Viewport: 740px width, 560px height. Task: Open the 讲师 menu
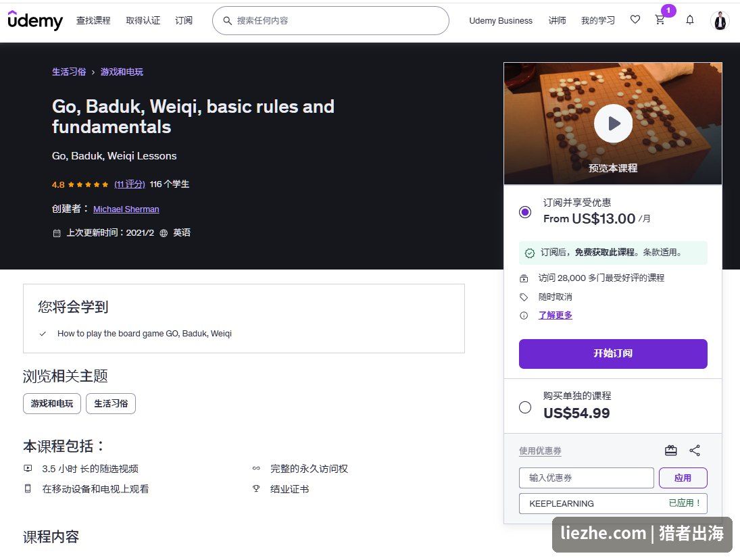coord(557,20)
